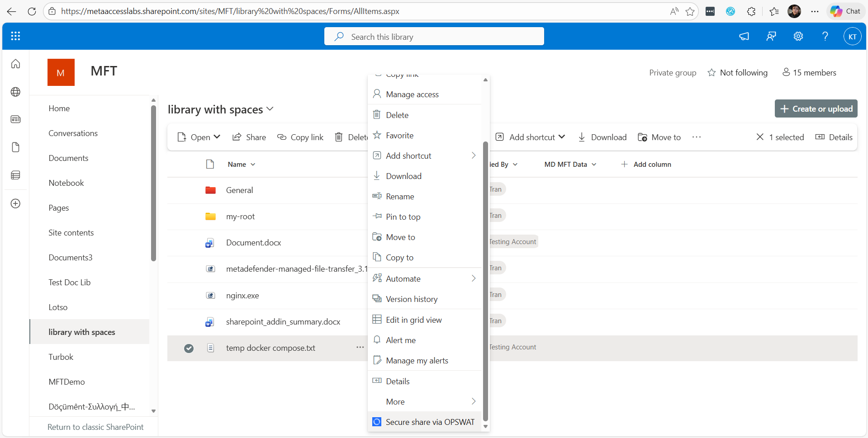
Task: Select the Home icon in the left rail
Action: pos(15,64)
